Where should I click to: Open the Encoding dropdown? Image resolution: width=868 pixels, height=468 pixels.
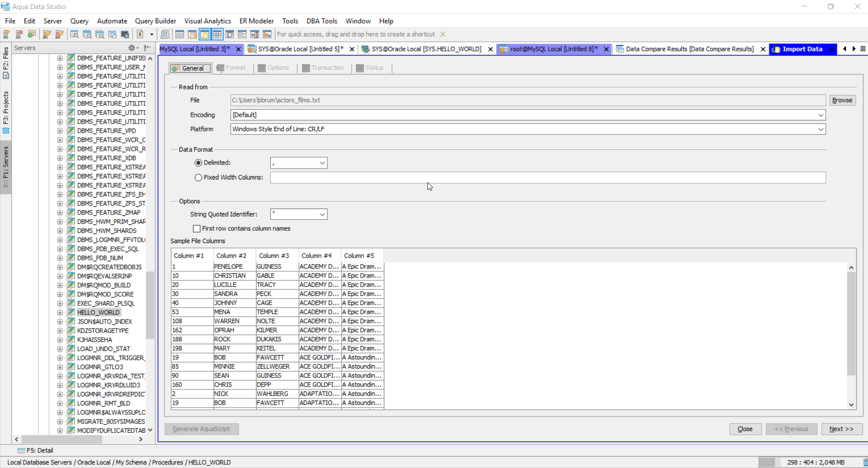pyautogui.click(x=820, y=115)
